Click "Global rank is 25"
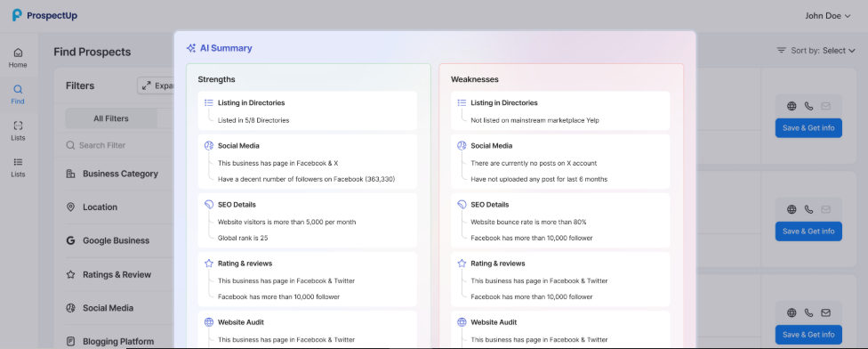This screenshot has height=349, width=868. click(243, 239)
